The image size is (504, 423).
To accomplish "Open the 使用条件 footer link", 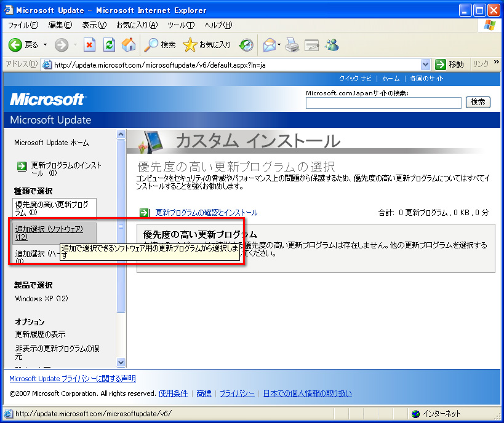I will click(x=174, y=393).
